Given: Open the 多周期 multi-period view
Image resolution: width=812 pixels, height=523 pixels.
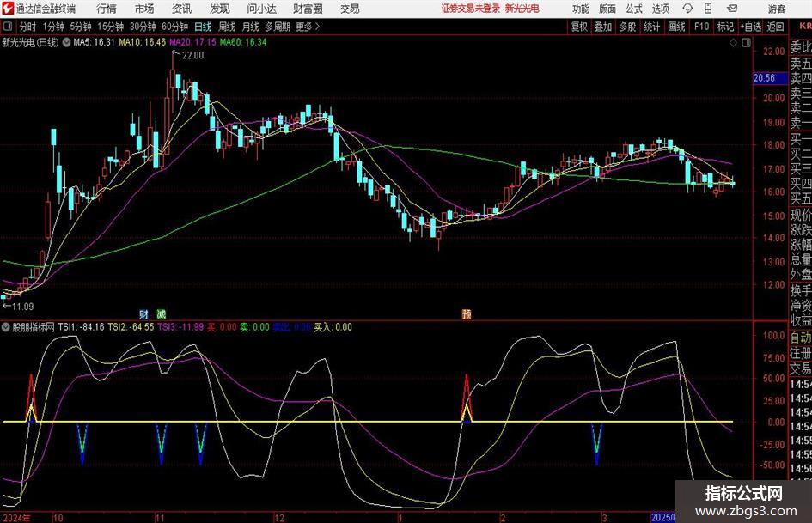Looking at the screenshot, I should coord(278,27).
